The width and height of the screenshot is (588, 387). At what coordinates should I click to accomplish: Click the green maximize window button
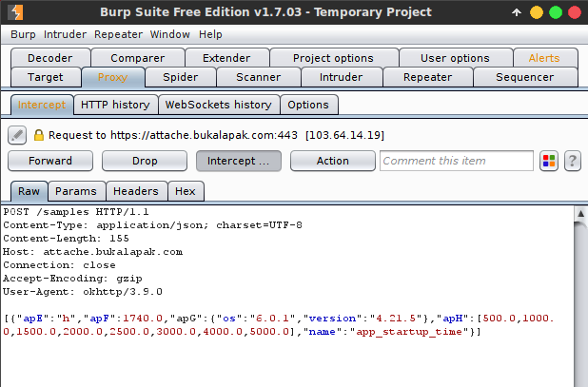(556, 12)
